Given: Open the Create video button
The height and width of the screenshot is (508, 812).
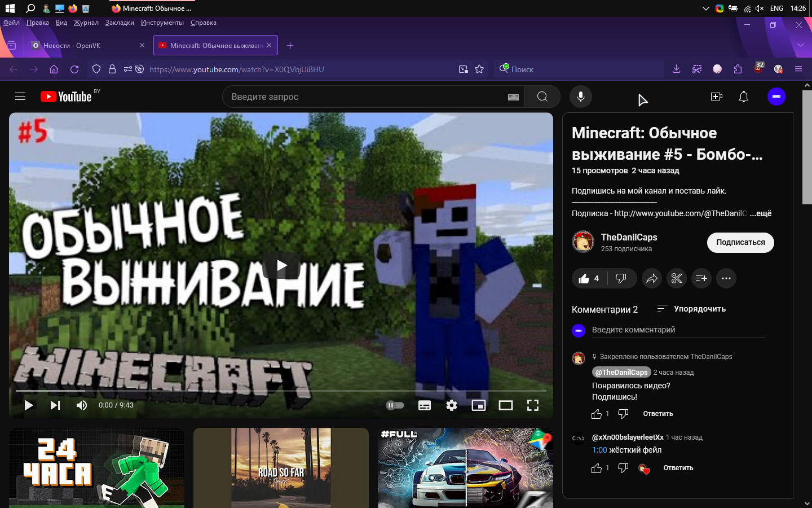Looking at the screenshot, I should 717,97.
